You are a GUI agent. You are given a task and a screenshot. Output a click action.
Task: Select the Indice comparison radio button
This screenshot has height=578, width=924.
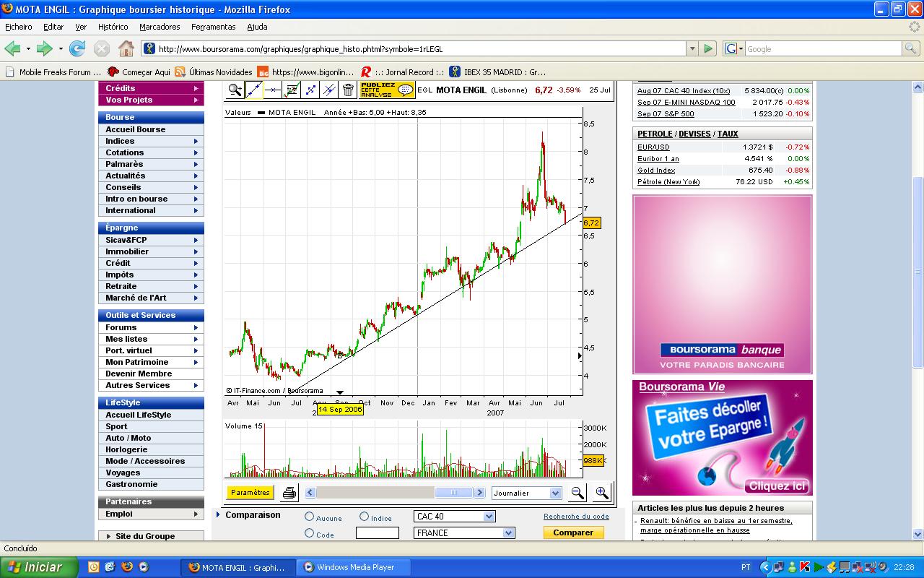tap(365, 517)
